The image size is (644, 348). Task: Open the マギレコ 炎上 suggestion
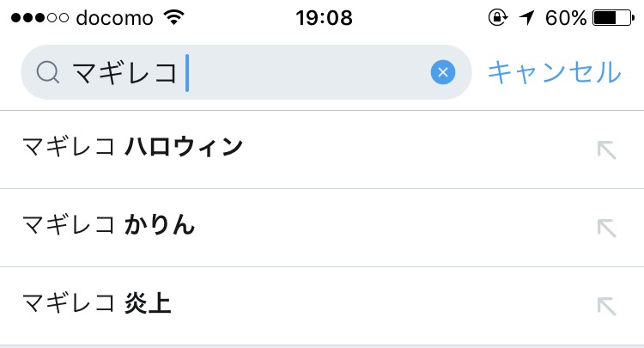[x=258, y=304]
